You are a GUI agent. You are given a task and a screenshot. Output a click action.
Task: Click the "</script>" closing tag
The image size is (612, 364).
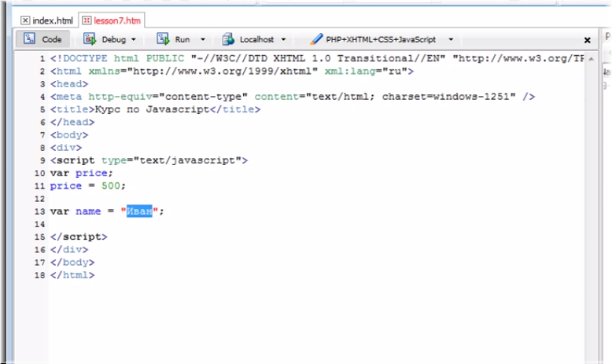tap(79, 237)
